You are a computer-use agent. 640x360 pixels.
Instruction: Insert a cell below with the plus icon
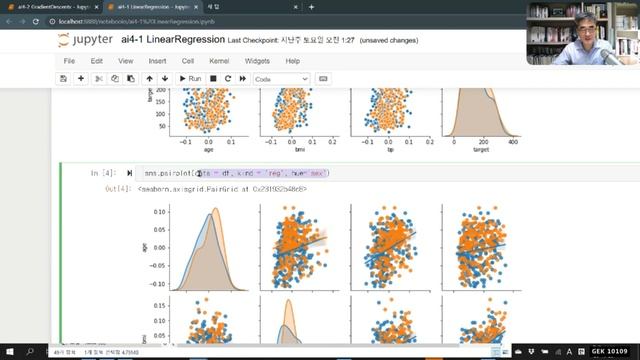click(x=81, y=79)
